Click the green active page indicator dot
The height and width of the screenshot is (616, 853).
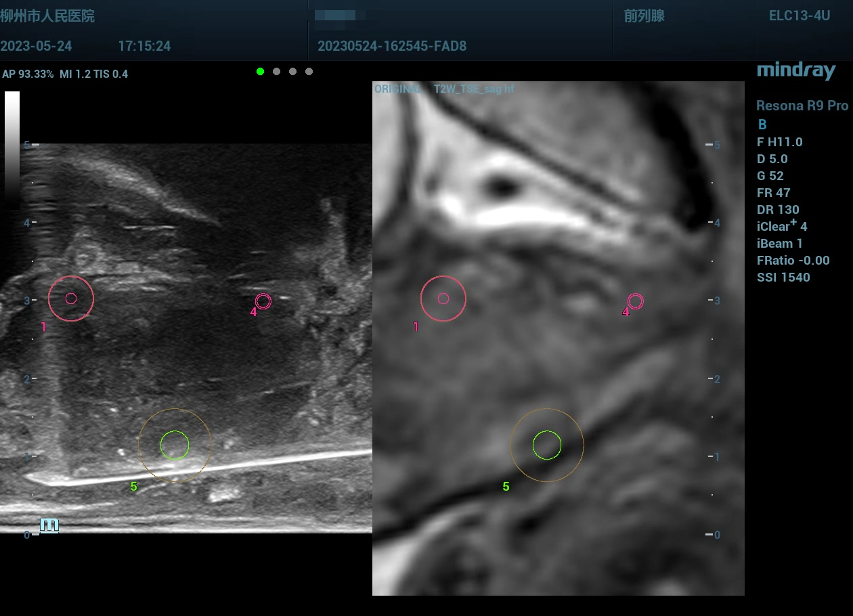point(260,71)
